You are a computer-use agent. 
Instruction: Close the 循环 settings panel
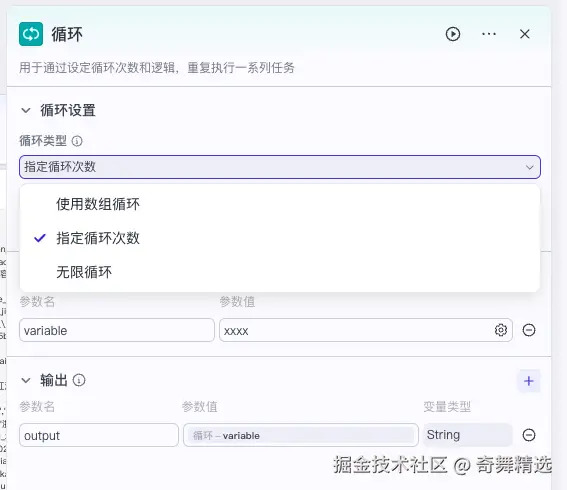525,34
